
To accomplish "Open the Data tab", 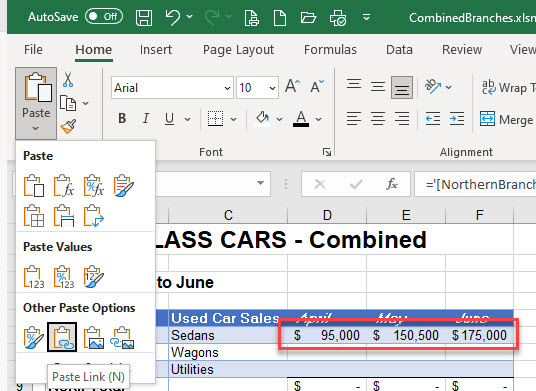I will click(x=399, y=50).
